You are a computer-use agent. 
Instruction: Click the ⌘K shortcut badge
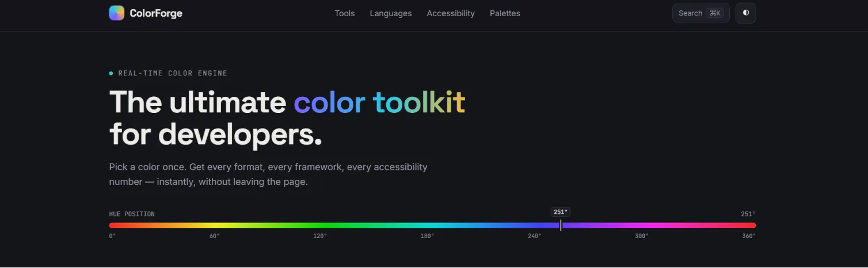click(715, 13)
